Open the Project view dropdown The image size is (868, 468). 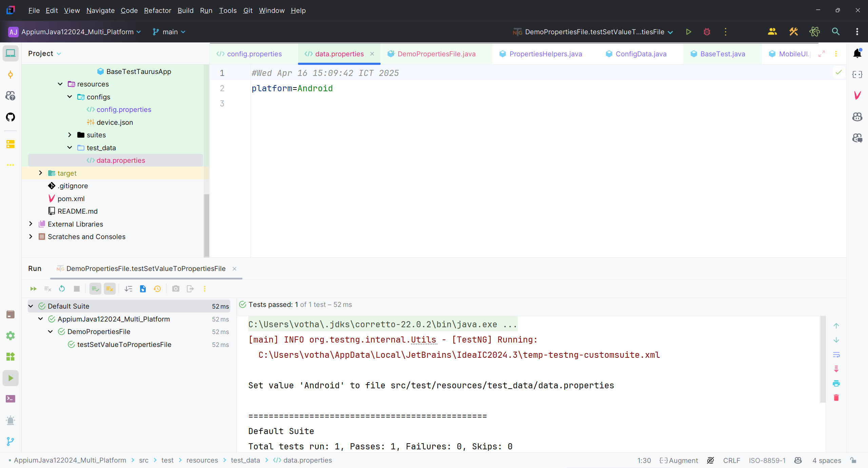coord(44,54)
